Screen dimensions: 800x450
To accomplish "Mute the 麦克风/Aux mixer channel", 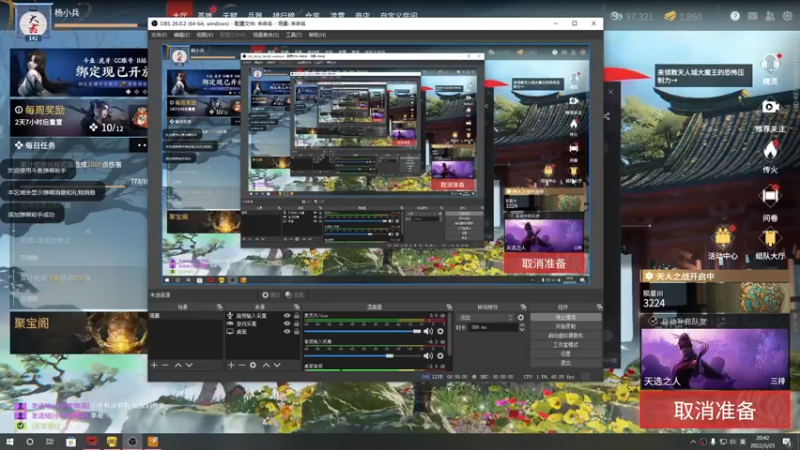I will tap(428, 332).
